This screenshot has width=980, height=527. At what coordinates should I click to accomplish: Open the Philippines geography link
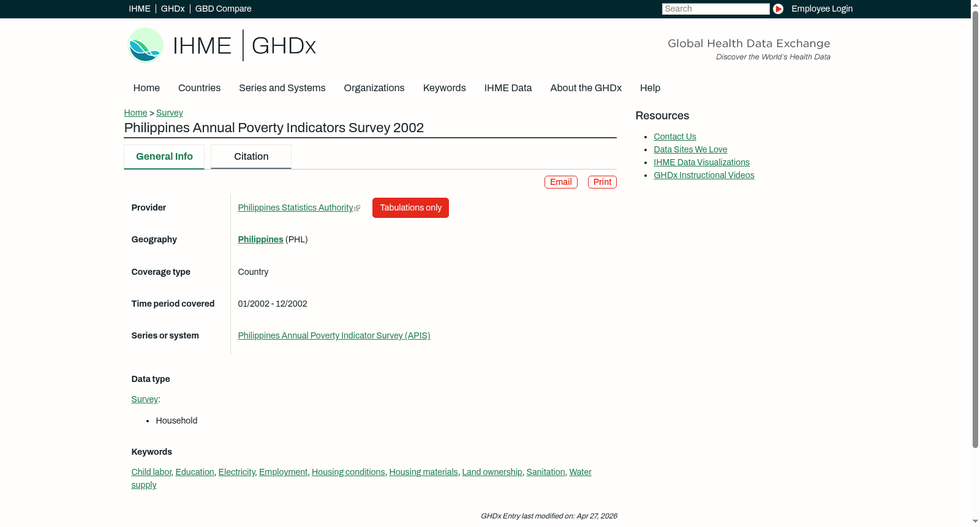pos(261,239)
